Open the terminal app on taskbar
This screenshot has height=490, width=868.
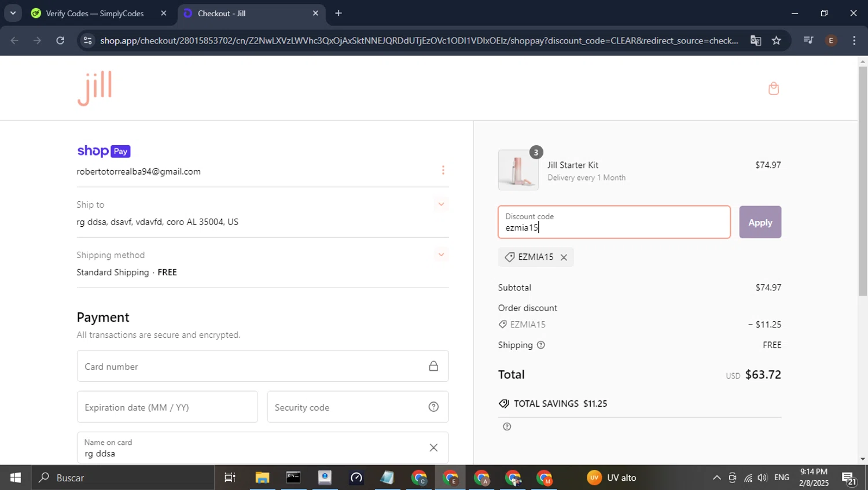(293, 478)
